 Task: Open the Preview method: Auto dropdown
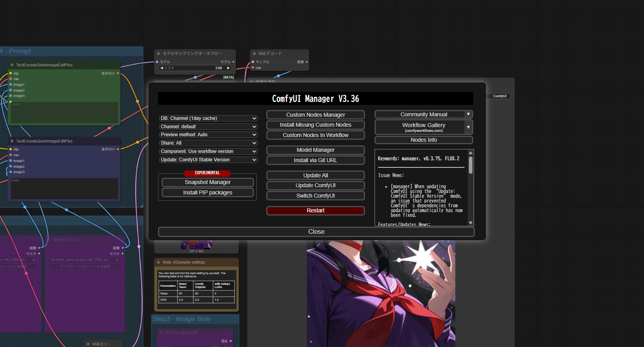coord(208,135)
